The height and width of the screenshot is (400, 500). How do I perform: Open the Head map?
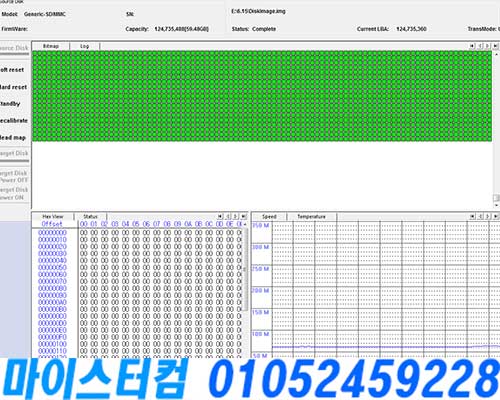(x=13, y=137)
